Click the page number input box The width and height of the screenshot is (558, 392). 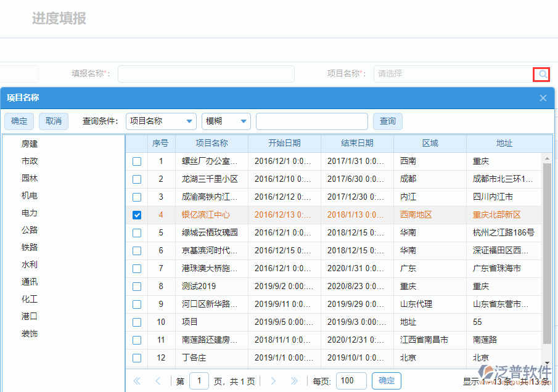click(199, 381)
